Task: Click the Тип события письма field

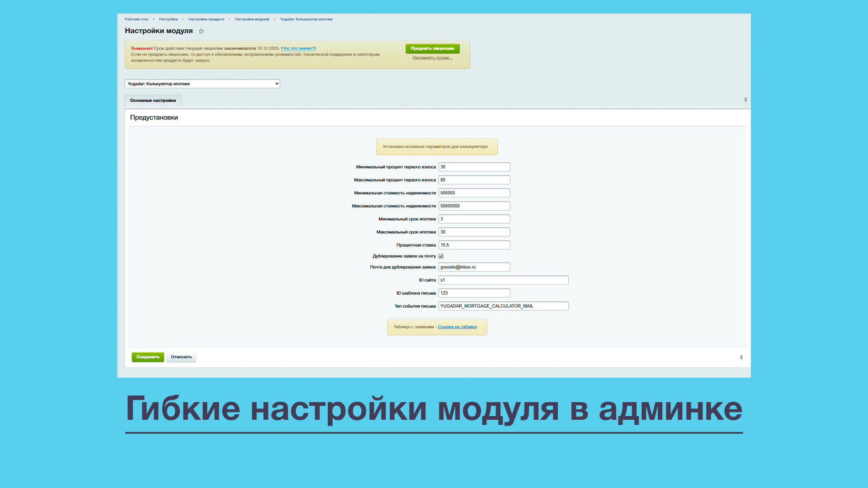Action: click(503, 306)
